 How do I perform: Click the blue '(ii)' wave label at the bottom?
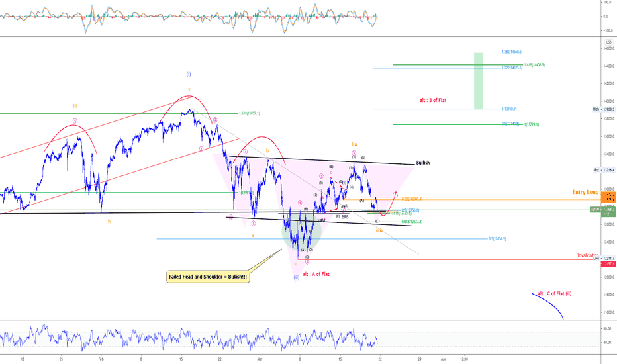(x=297, y=277)
